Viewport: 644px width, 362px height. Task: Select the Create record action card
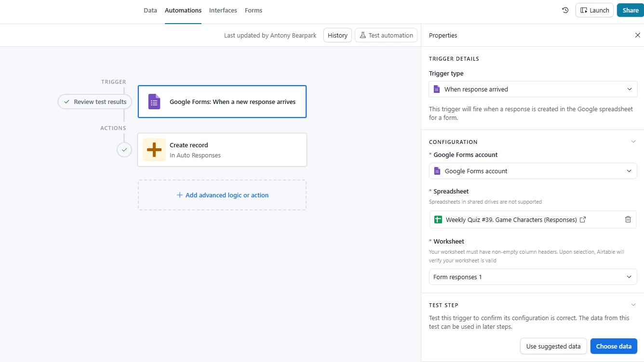tap(222, 150)
